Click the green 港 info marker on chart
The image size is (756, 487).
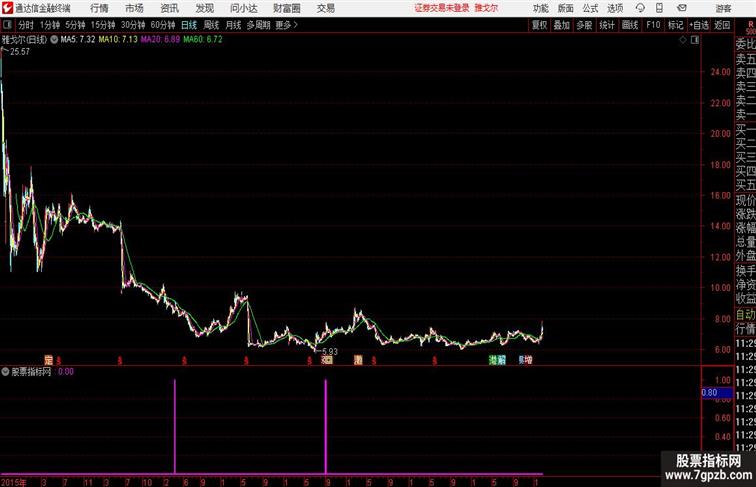pos(493,360)
